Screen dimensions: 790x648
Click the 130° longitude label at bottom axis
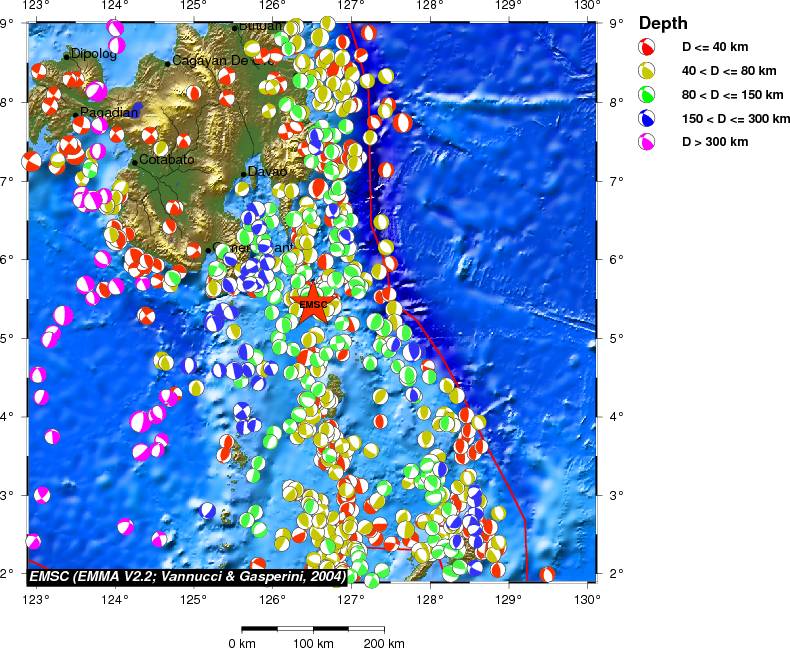(x=586, y=599)
